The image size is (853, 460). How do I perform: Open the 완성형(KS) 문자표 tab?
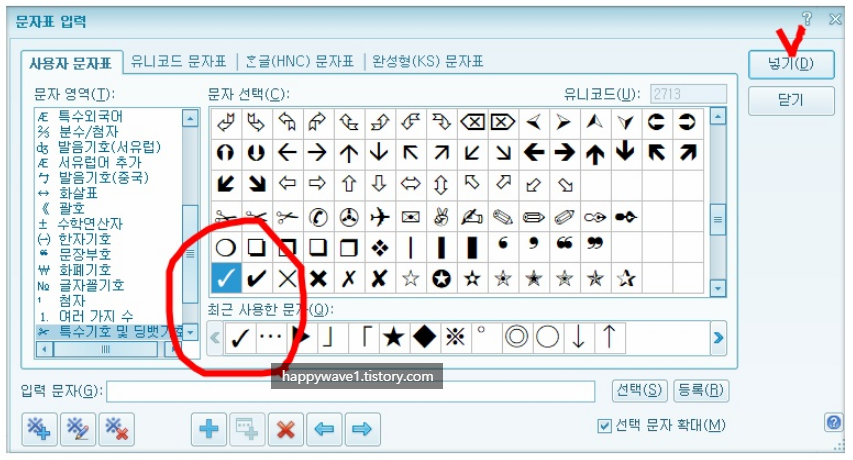(428, 61)
